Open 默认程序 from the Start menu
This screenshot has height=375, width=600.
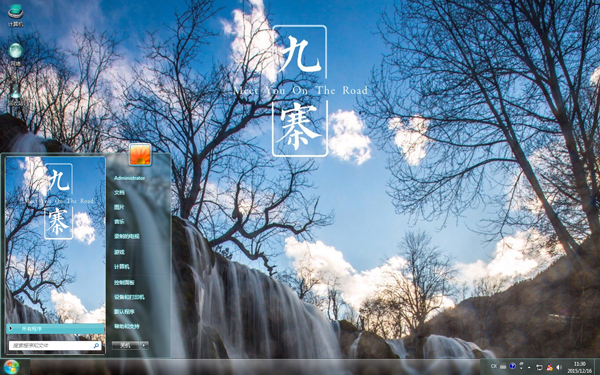coord(124,311)
